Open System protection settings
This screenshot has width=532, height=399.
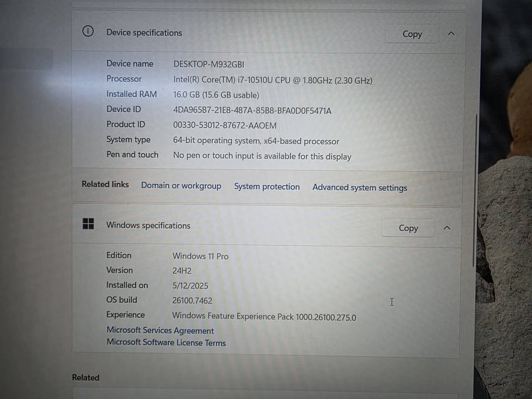click(x=267, y=187)
